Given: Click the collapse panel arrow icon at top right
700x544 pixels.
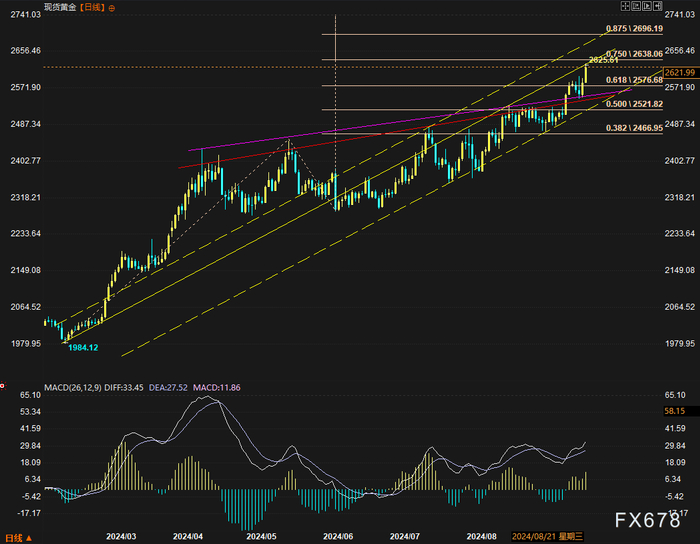Looking at the screenshot, I should coord(658,6).
